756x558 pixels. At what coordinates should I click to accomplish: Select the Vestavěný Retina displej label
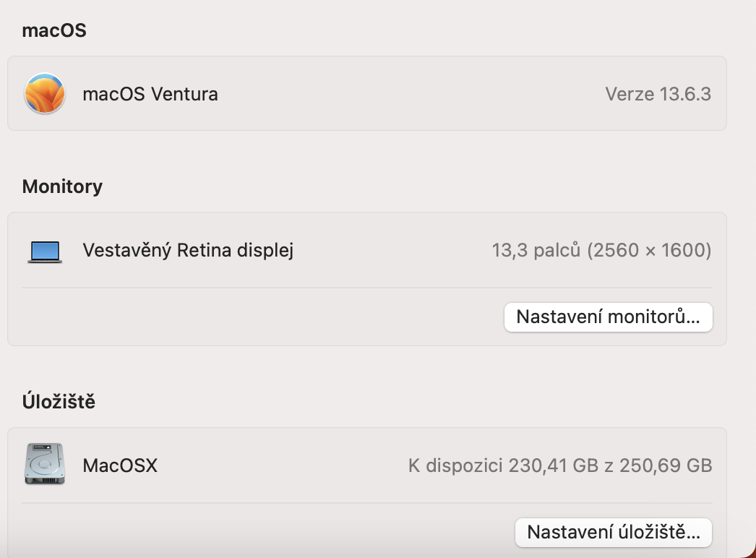point(188,251)
